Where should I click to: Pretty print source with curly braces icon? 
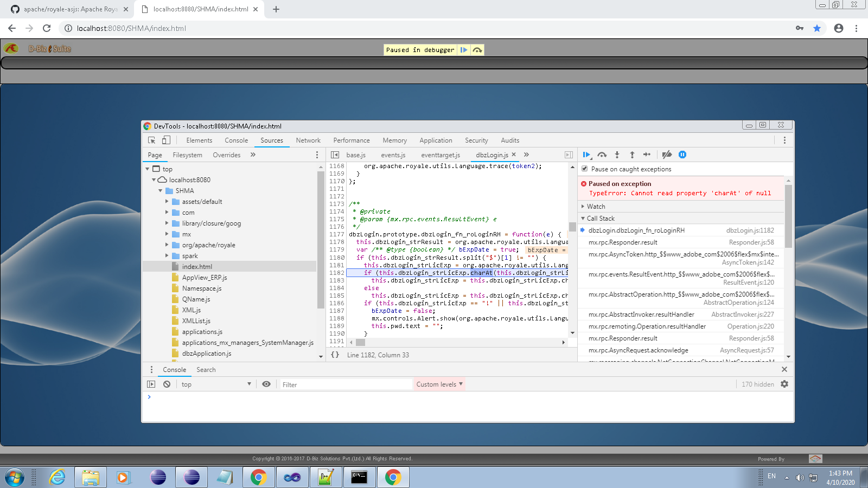(335, 355)
